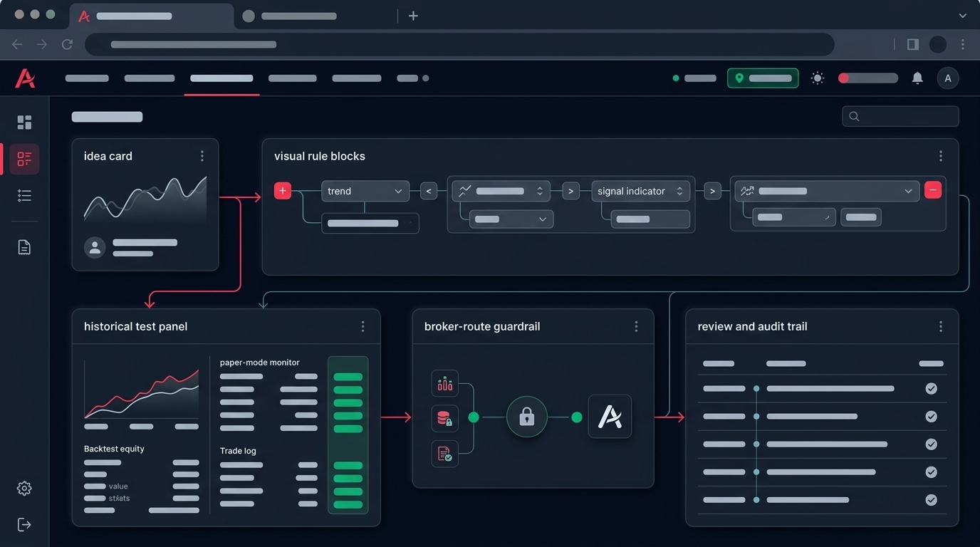The image size is (980, 547).
Task: Click the backtest equity chart
Action: pos(142,389)
